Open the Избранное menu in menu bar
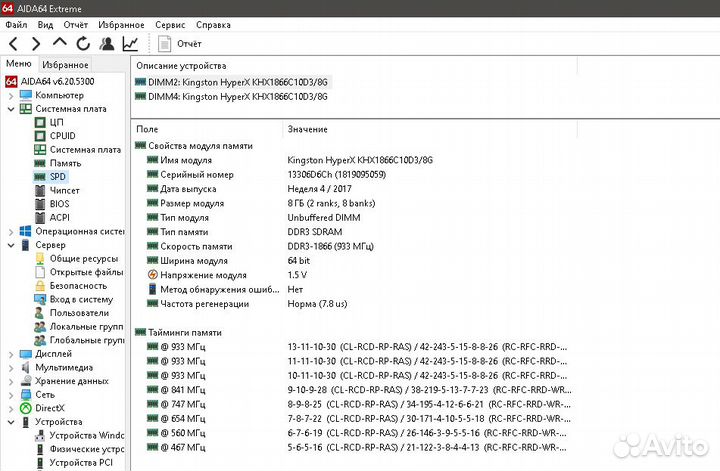This screenshot has height=471, width=720. point(121,25)
